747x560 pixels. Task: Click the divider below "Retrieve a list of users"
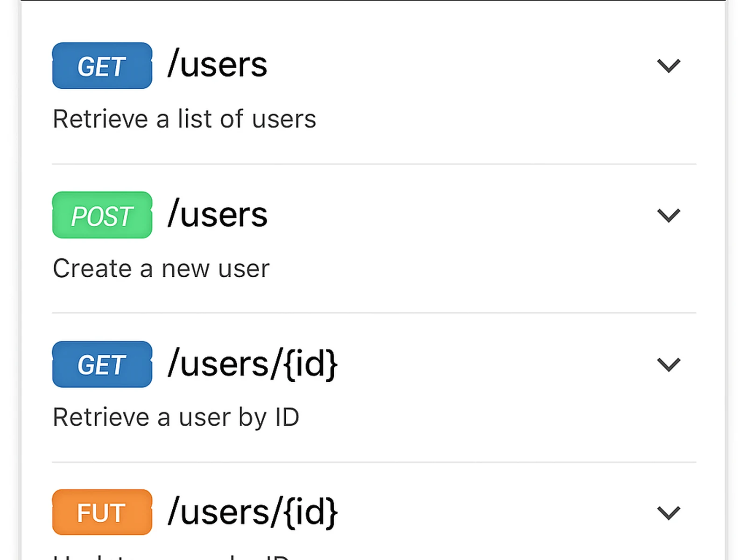tap(373, 164)
